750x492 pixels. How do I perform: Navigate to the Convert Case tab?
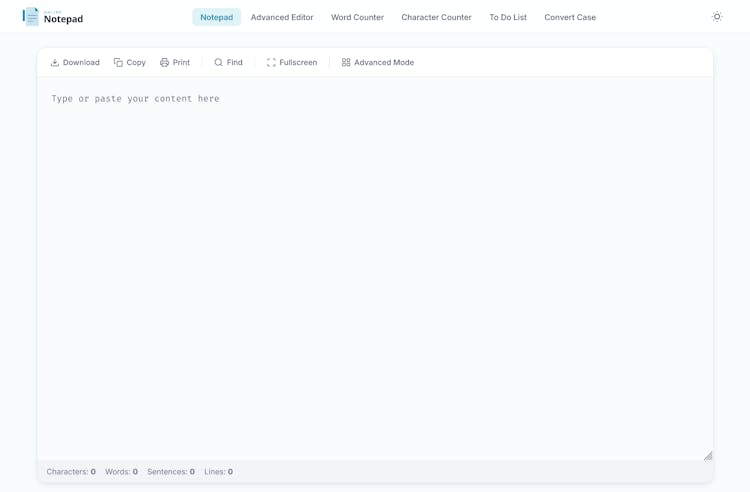pos(570,17)
